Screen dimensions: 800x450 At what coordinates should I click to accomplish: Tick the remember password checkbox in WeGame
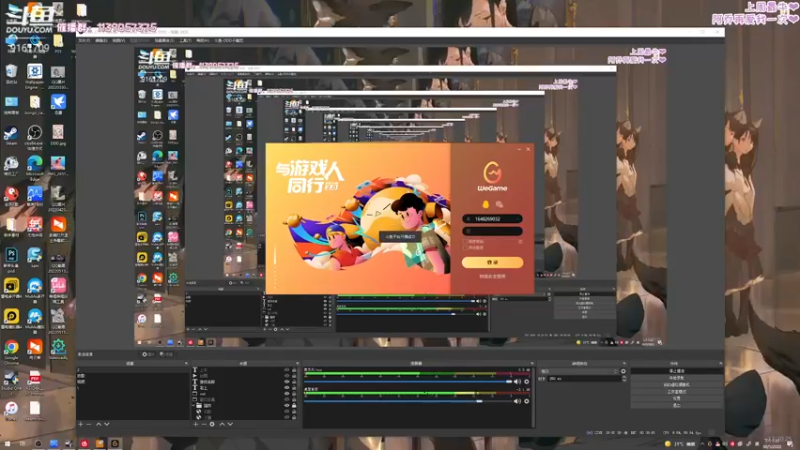click(x=465, y=241)
